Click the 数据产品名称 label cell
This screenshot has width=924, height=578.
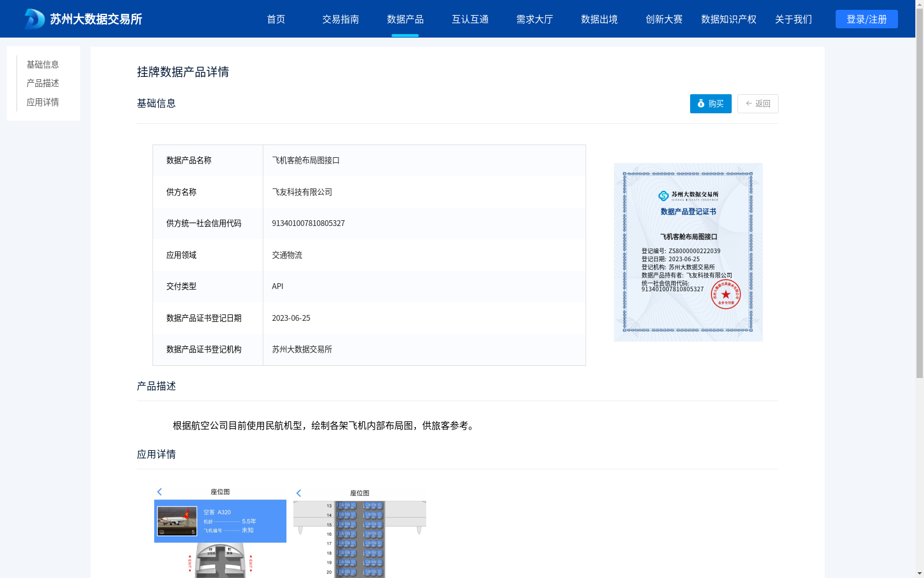point(208,161)
